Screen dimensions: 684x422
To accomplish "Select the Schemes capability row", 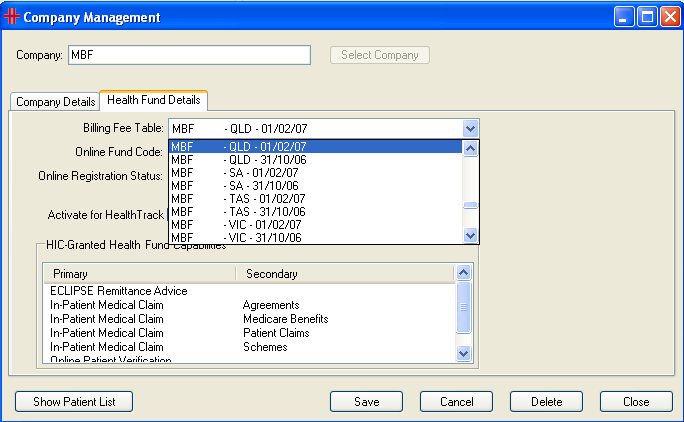I will click(x=250, y=347).
